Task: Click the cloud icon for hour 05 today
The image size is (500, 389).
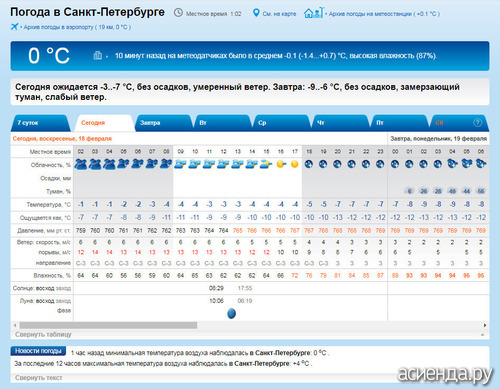Action: click(123, 164)
